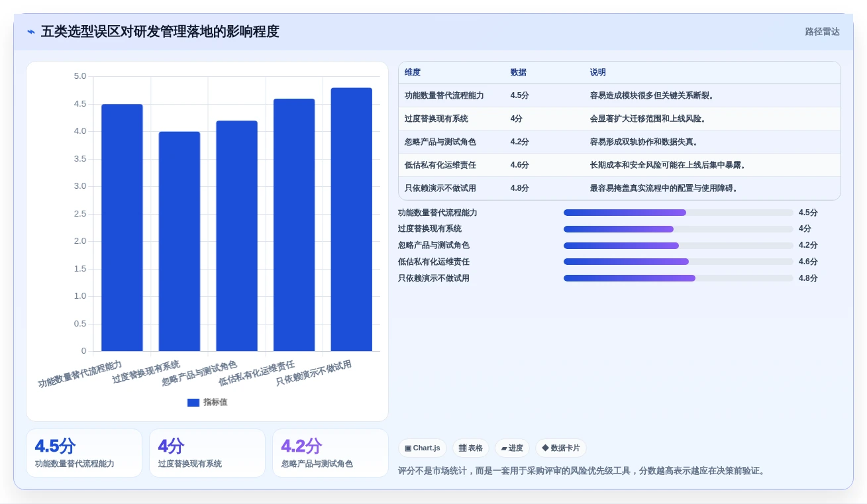Click progress bar for 低估私有化运维责任
This screenshot has height=504, width=867.
tap(678, 262)
